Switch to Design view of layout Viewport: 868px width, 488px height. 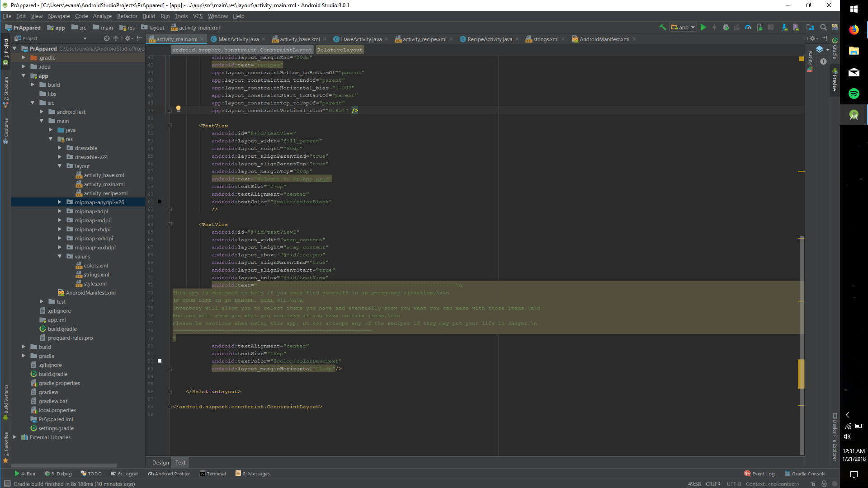click(x=160, y=462)
